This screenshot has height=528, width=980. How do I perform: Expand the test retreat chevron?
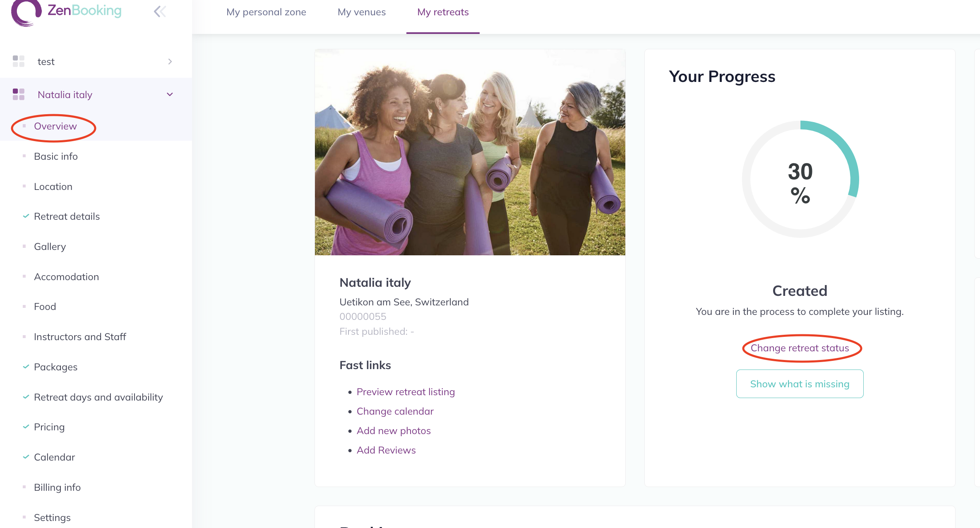(170, 61)
